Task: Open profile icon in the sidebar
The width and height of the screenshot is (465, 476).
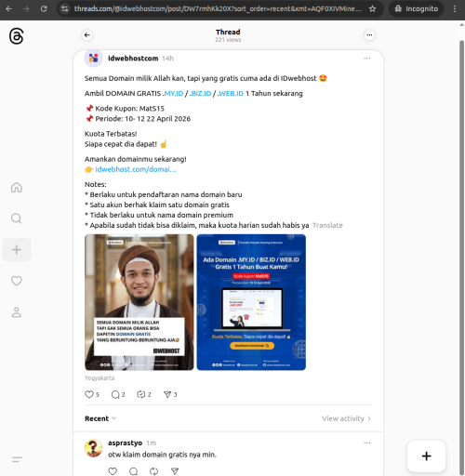Action: pyautogui.click(x=17, y=312)
